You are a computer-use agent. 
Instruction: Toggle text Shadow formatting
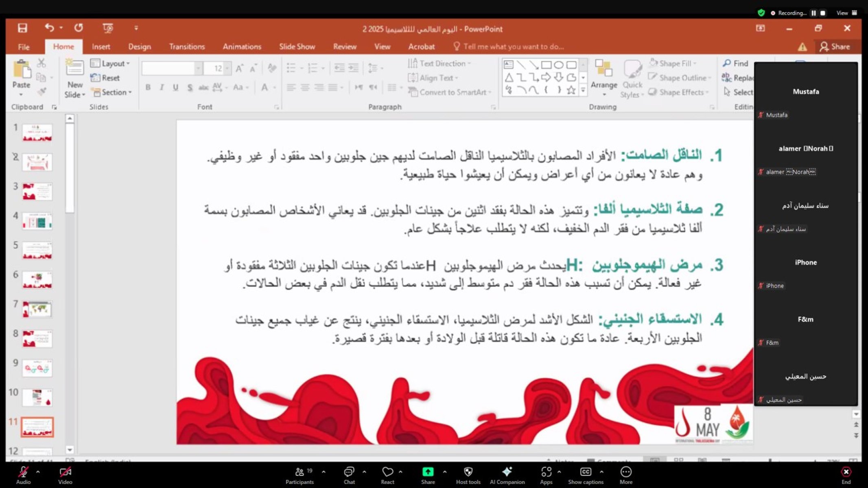pyautogui.click(x=190, y=87)
